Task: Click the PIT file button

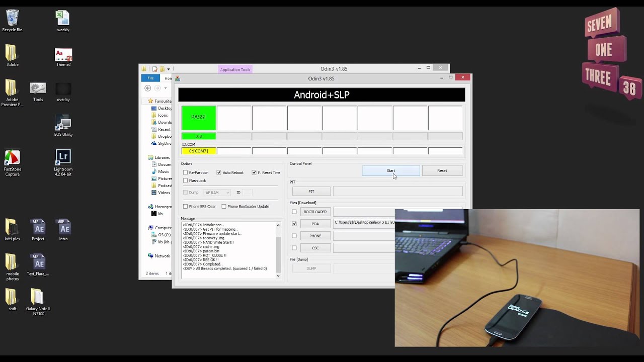Action: coord(311,191)
